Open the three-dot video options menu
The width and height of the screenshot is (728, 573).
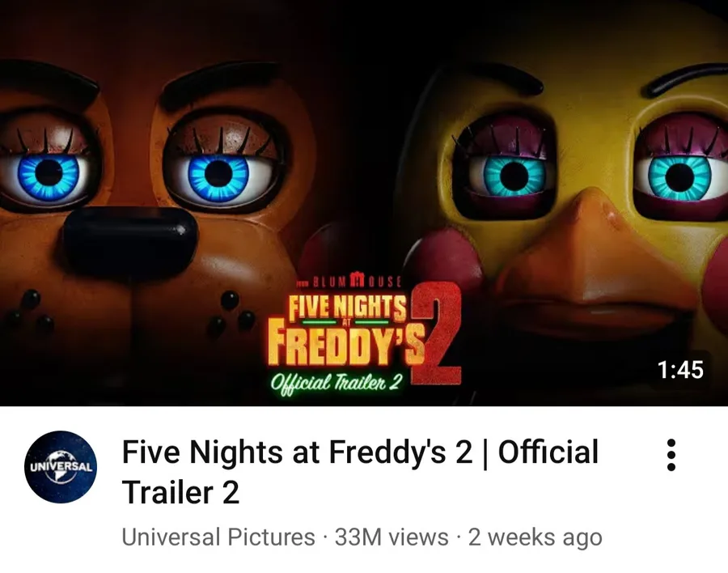[x=671, y=456]
